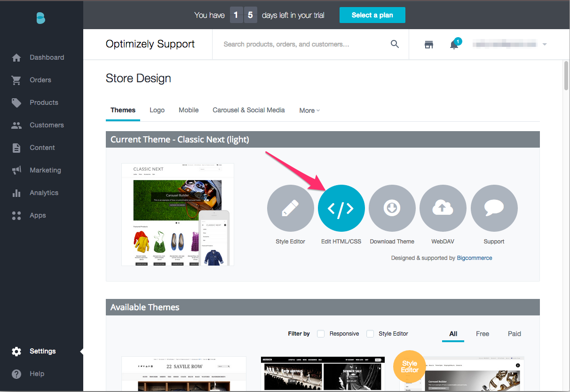
Task: Click the product search input field
Action: click(x=306, y=44)
